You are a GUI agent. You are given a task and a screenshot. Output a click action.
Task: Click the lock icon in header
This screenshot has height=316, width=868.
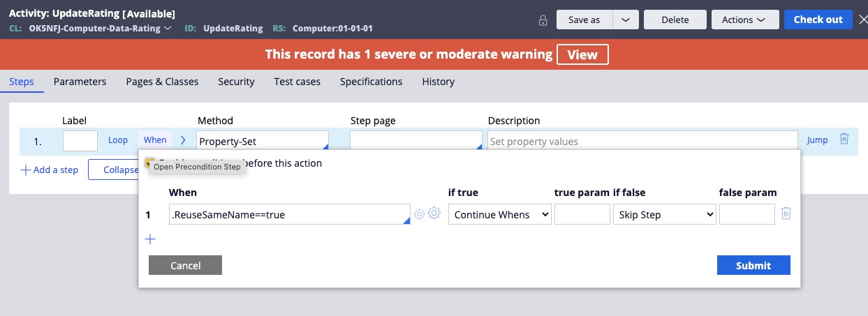[x=543, y=20]
